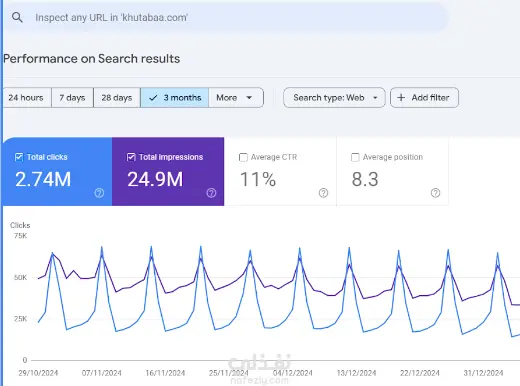Open help icon on Total clicks card
The width and height of the screenshot is (520, 386).
tap(99, 193)
